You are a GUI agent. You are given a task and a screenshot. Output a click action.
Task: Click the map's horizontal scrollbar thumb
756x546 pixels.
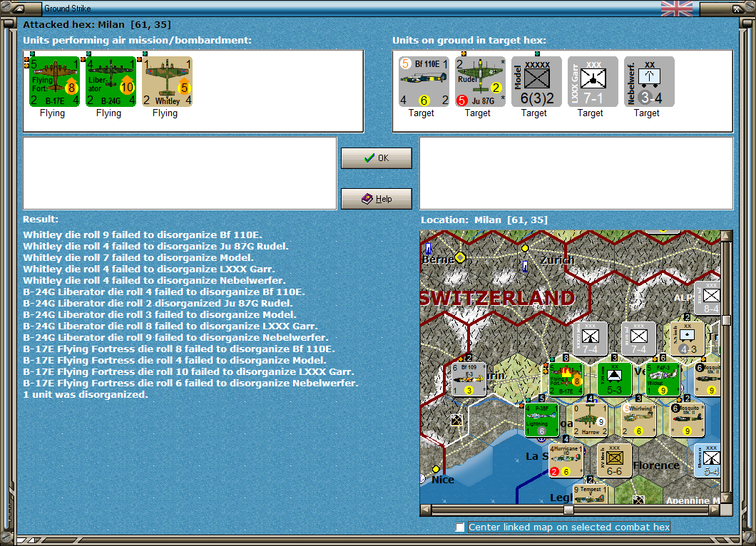pyautogui.click(x=569, y=510)
